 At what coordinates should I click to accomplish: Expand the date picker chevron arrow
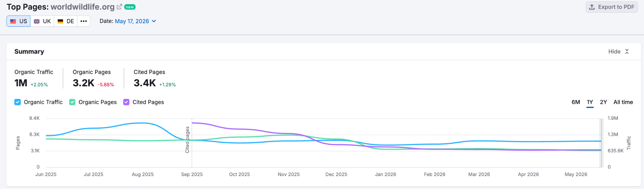coord(154,21)
